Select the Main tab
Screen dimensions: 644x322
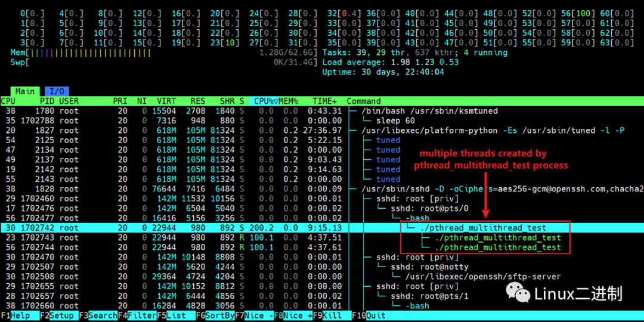click(25, 91)
